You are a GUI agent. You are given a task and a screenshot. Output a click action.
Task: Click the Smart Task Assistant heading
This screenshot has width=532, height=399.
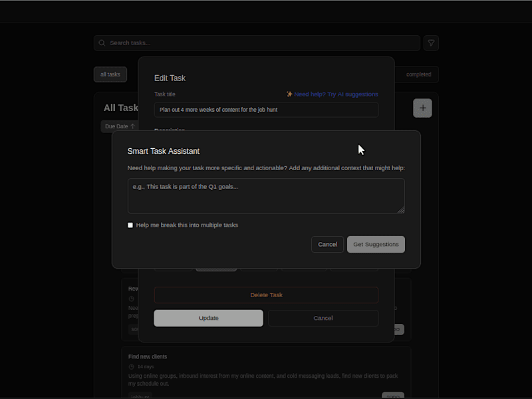pos(163,152)
